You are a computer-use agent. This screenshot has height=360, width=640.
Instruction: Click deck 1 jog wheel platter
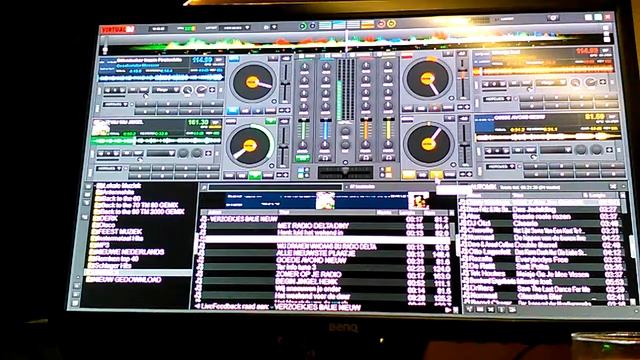click(252, 82)
